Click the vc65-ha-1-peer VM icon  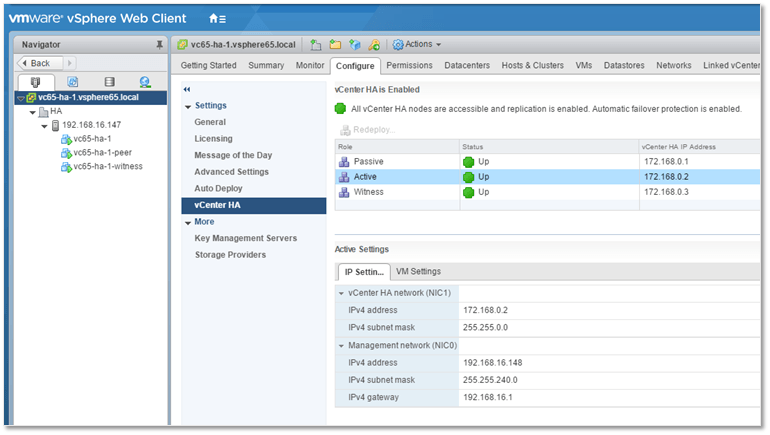(x=66, y=153)
